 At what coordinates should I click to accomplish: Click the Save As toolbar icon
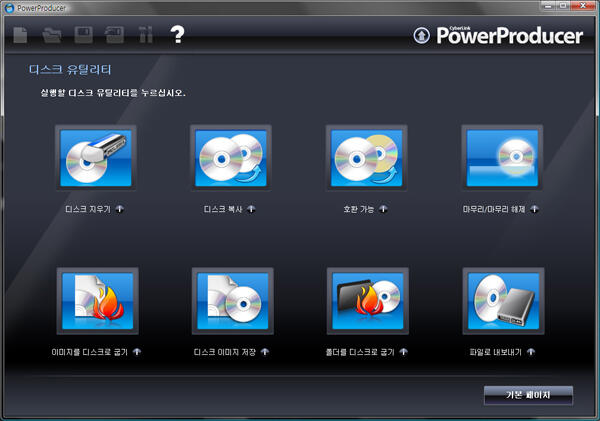(114, 35)
